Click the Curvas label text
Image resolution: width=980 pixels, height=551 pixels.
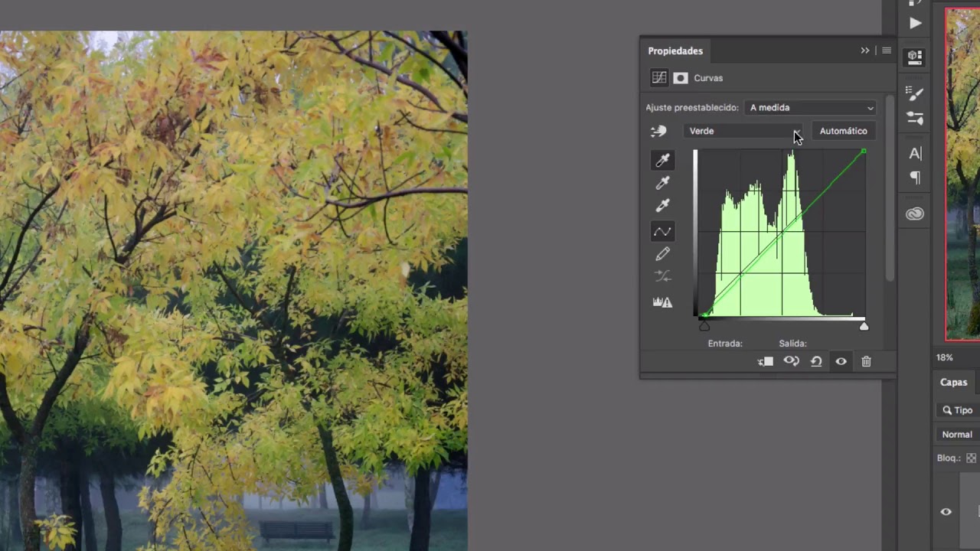coord(708,78)
